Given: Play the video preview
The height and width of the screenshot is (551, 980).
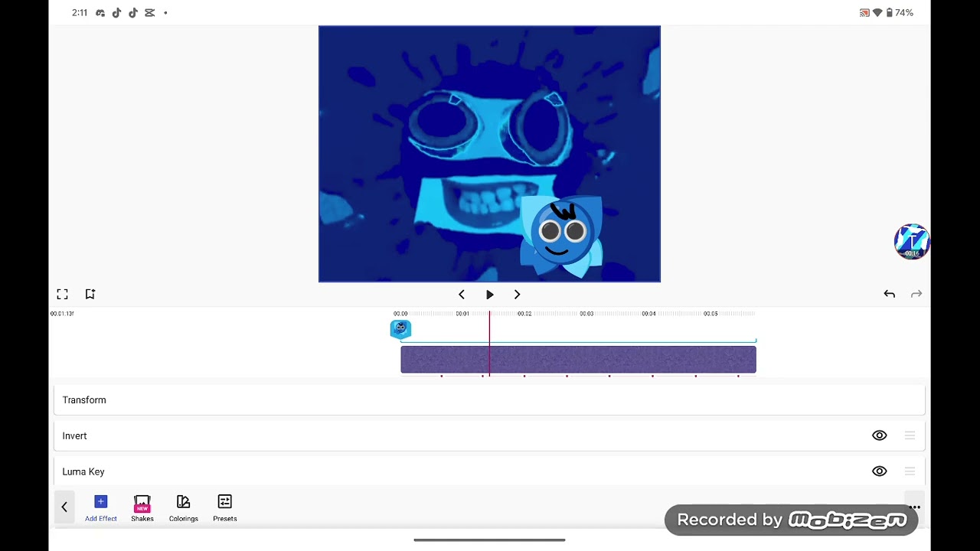Looking at the screenshot, I should click(490, 295).
